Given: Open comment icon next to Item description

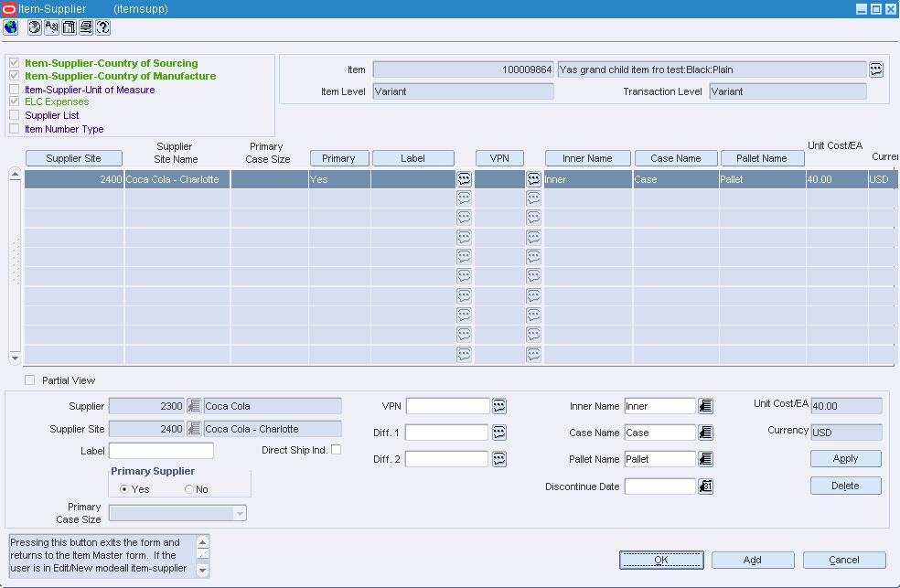Looking at the screenshot, I should coord(876,69).
